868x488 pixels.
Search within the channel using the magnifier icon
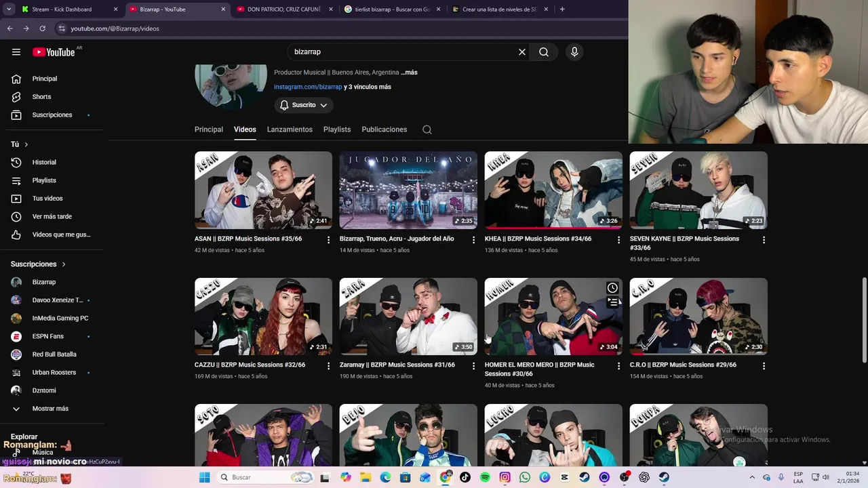coord(427,129)
